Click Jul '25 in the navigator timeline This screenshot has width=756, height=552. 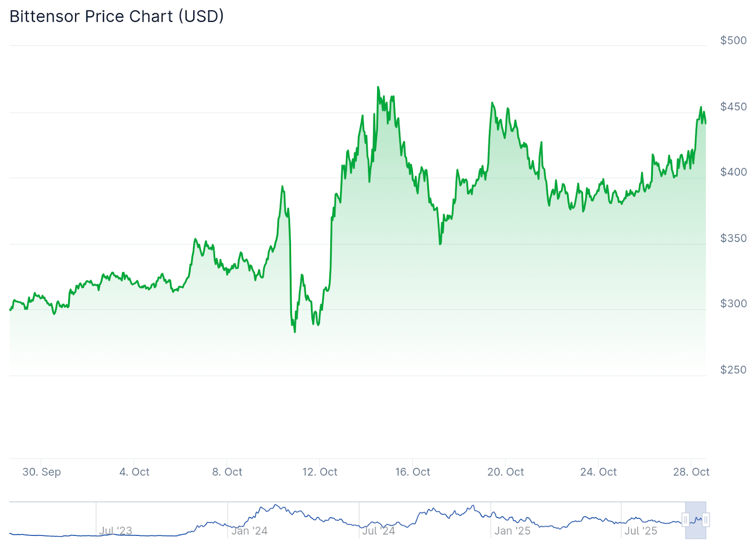point(640,531)
